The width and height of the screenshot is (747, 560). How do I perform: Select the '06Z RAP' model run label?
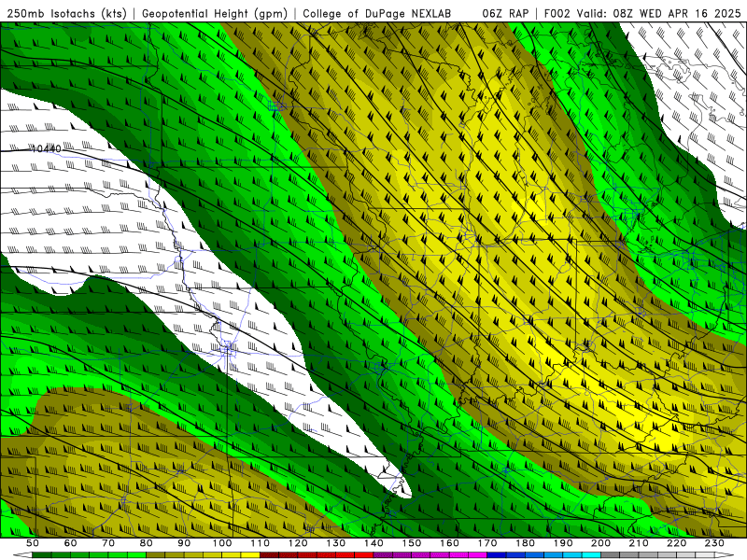[505, 13]
